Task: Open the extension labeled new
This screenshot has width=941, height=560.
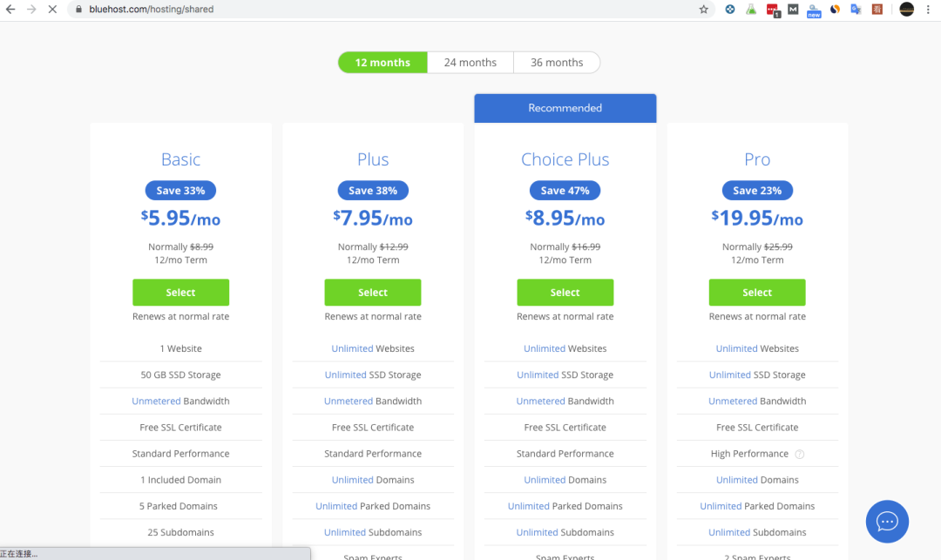Action: pos(814,10)
